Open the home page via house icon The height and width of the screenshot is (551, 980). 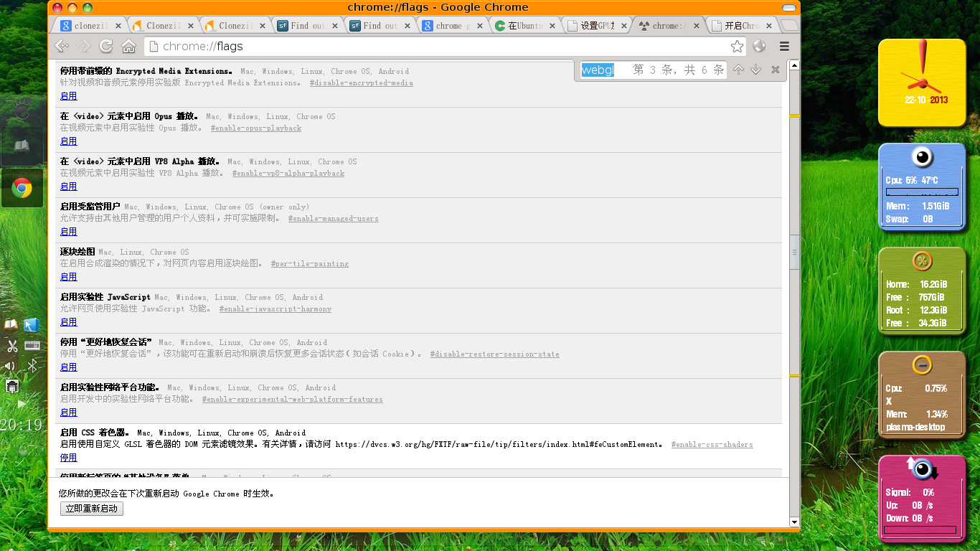pos(128,47)
